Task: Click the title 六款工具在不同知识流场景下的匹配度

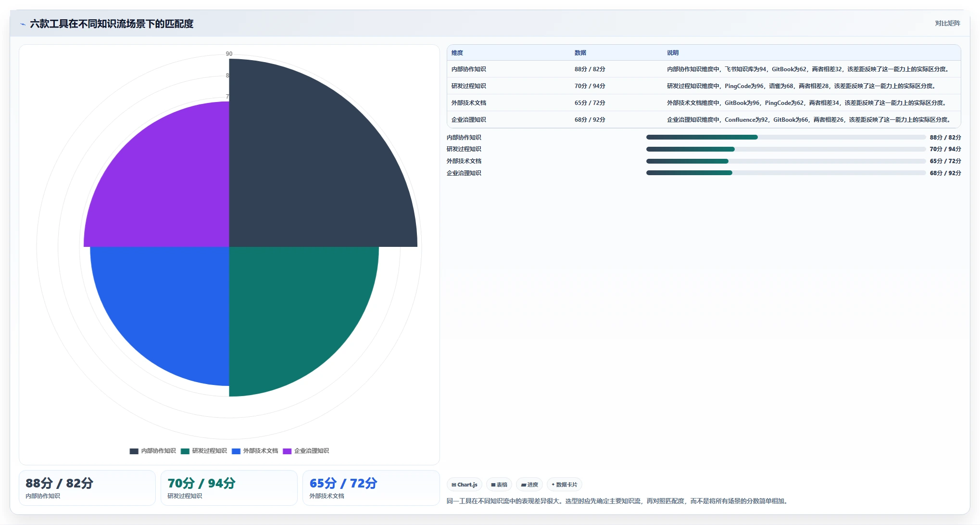Action: (x=112, y=24)
